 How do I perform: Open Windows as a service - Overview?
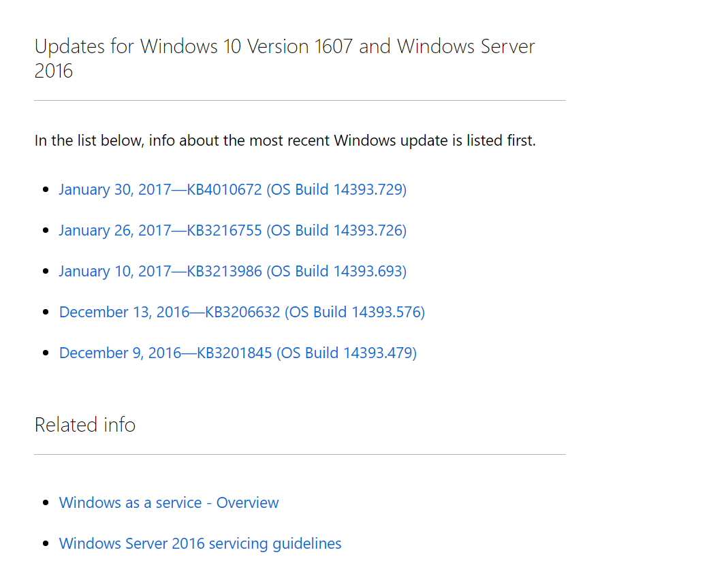pyautogui.click(x=169, y=502)
